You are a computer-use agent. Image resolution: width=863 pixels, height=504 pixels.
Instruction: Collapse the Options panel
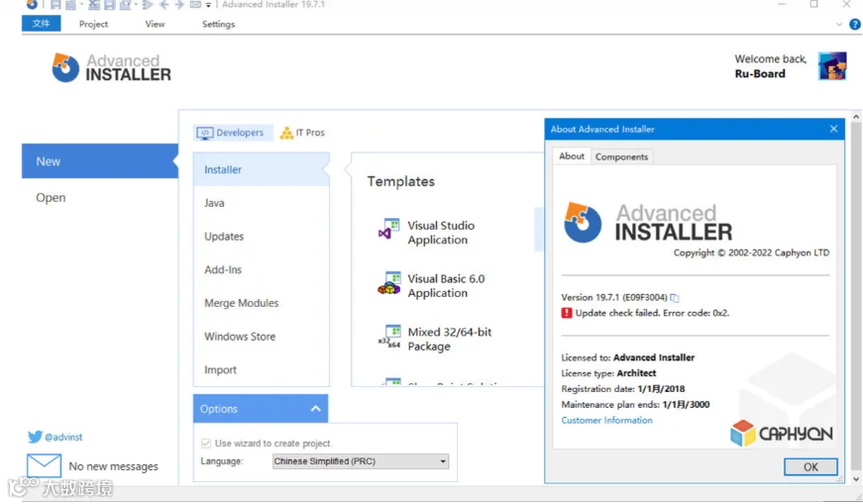pyautogui.click(x=315, y=409)
